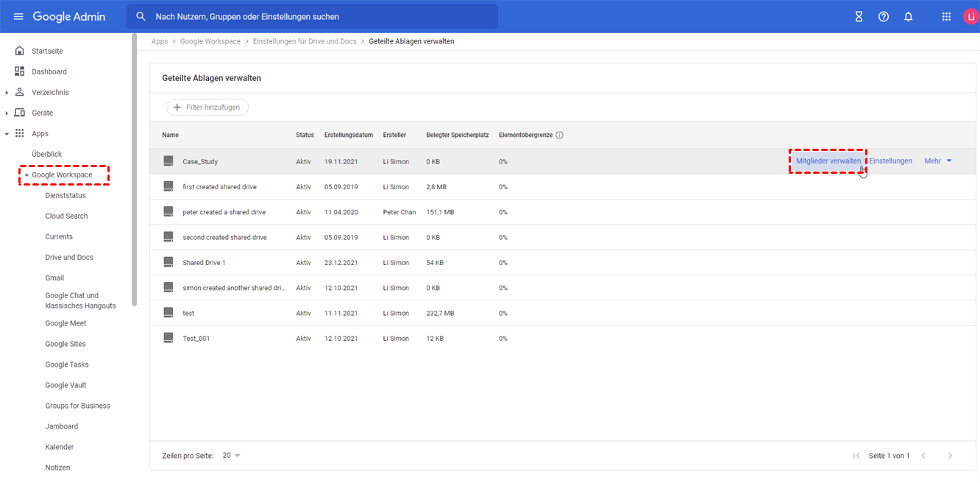This screenshot has height=483, width=980.
Task: Click Einstellungen link for Case_Study
Action: [x=890, y=161]
